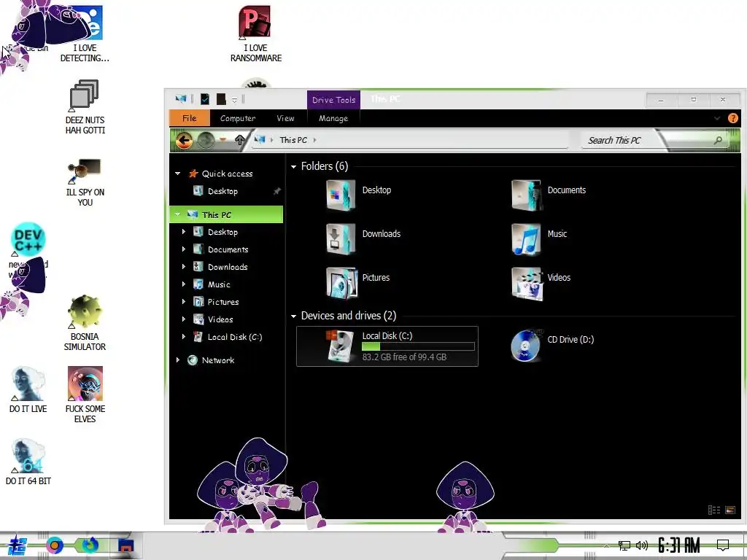This screenshot has height=560, width=747.
Task: Select the BOSNIA SIMULATOR icon
Action: pyautogui.click(x=85, y=323)
